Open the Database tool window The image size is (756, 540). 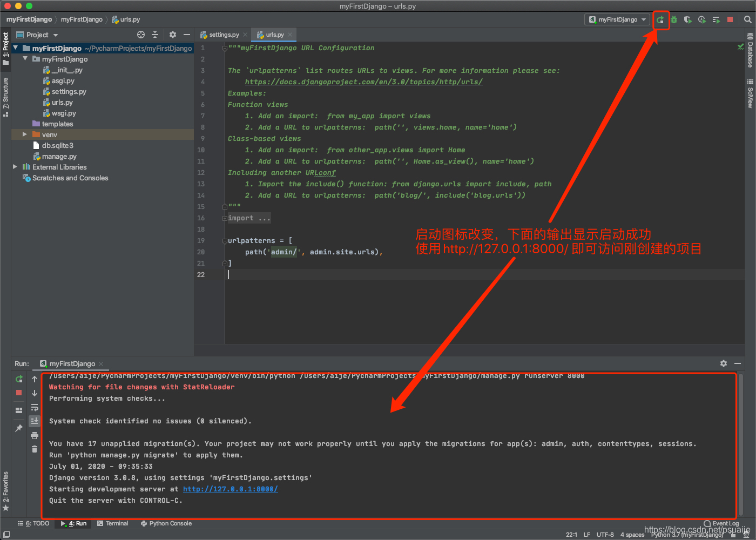pyautogui.click(x=750, y=50)
